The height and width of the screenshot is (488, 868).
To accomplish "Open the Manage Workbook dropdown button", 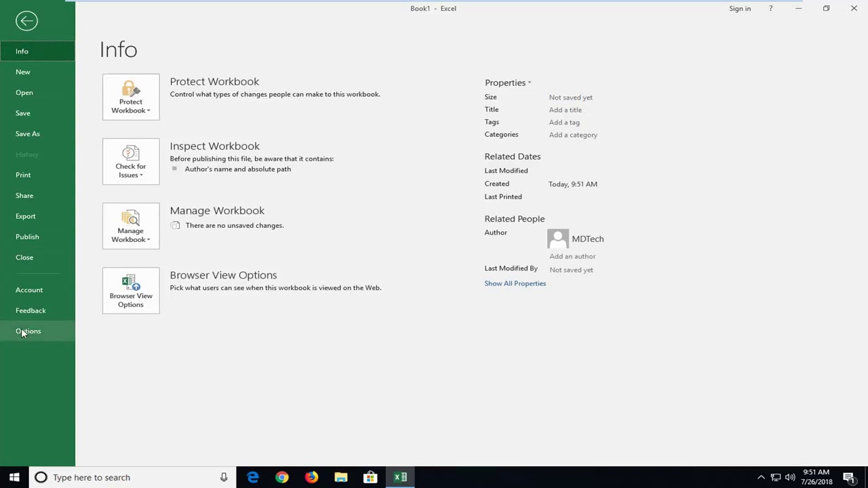I will pos(131,226).
